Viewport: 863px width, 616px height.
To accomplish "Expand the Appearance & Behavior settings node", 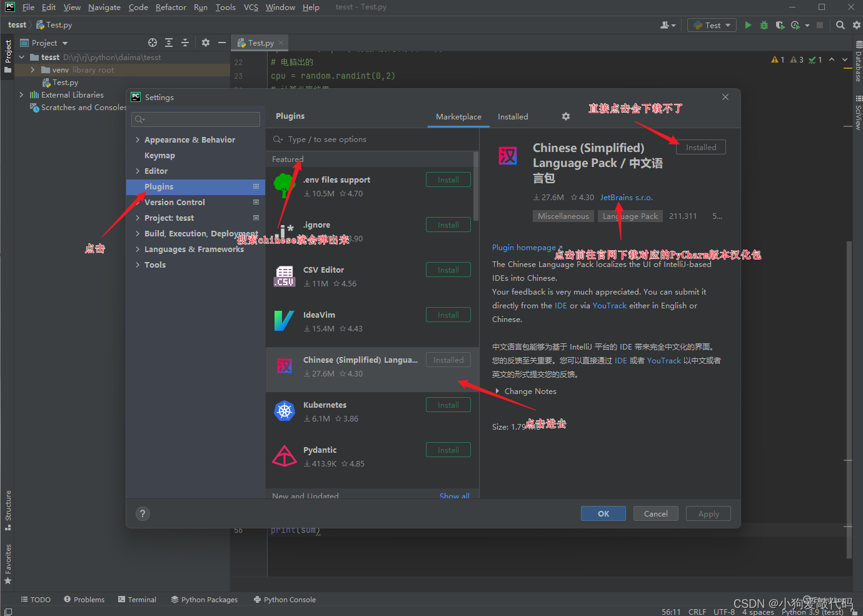I will click(x=139, y=139).
